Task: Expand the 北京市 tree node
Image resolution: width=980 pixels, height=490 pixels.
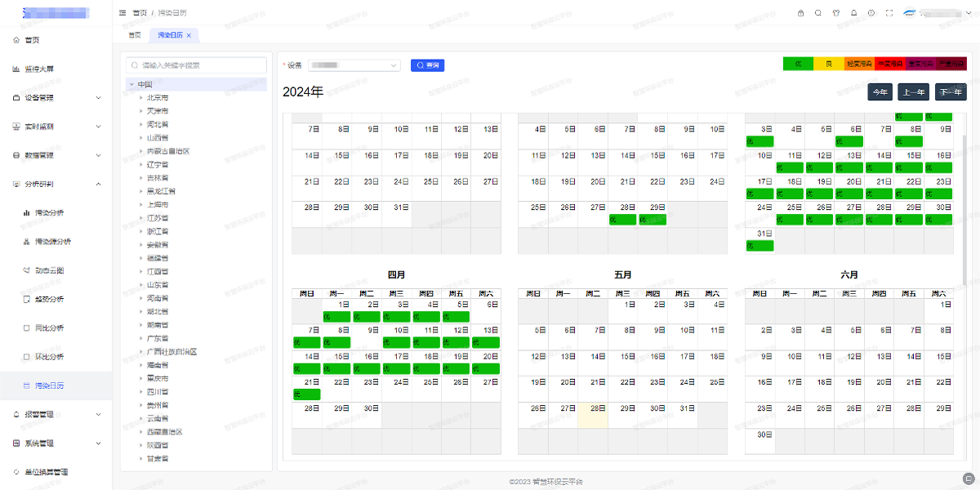Action: click(140, 98)
